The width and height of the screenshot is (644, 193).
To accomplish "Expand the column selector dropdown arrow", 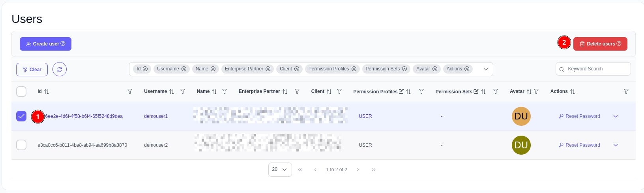I will click(486, 69).
